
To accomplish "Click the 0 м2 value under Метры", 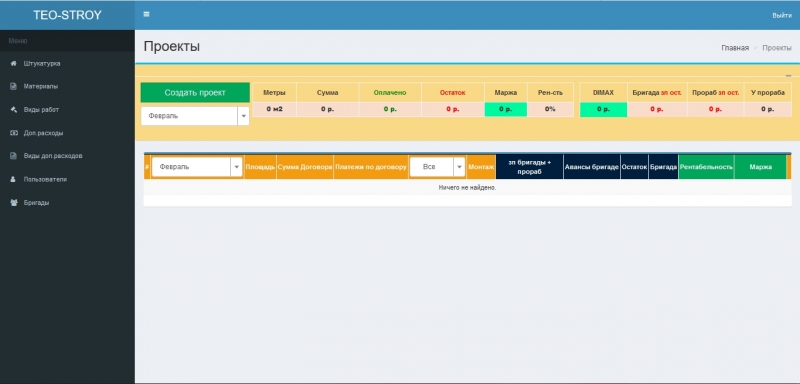I will point(274,109).
